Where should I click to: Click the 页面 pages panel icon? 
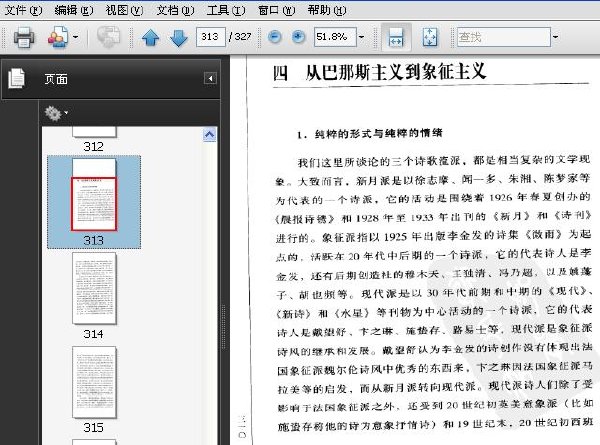click(16, 78)
